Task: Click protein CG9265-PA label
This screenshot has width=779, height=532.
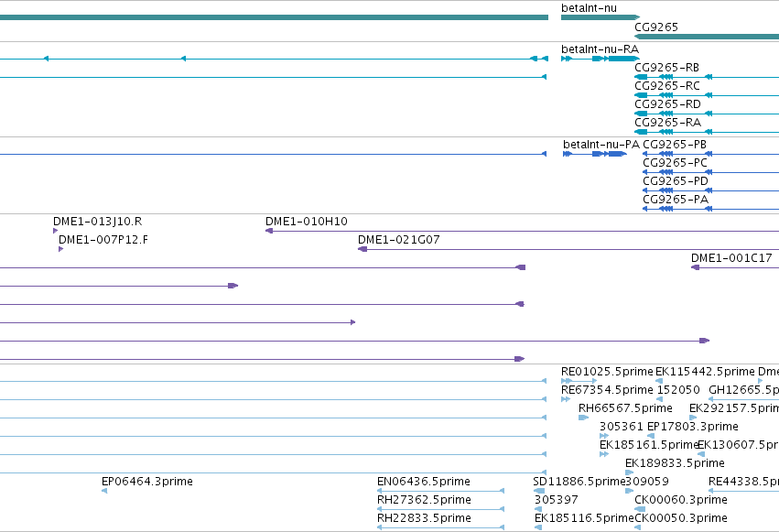Action: click(676, 200)
